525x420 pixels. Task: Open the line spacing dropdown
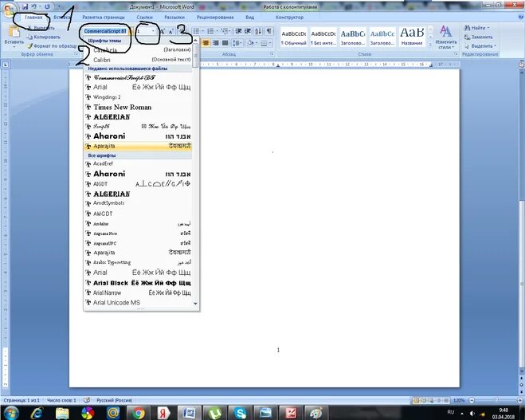237,43
